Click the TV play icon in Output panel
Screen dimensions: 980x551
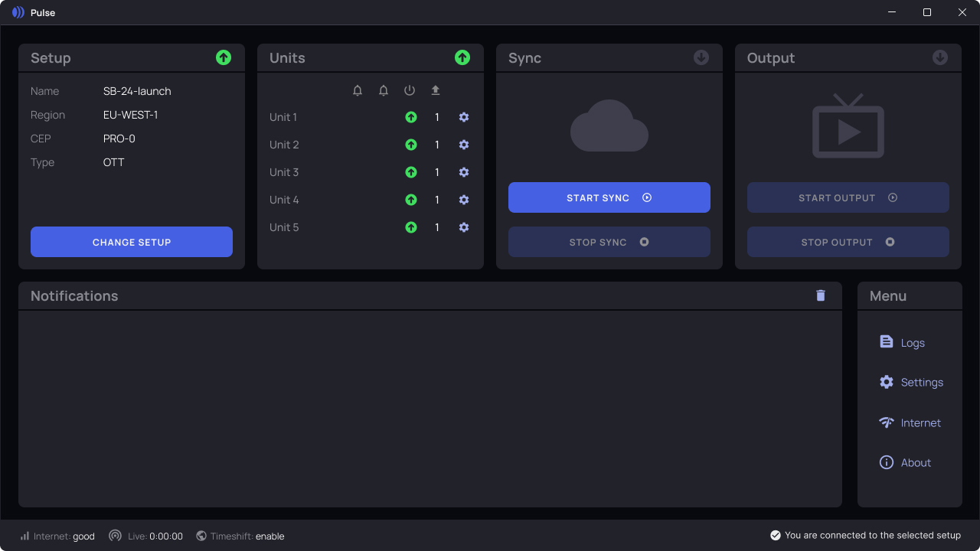[848, 126]
